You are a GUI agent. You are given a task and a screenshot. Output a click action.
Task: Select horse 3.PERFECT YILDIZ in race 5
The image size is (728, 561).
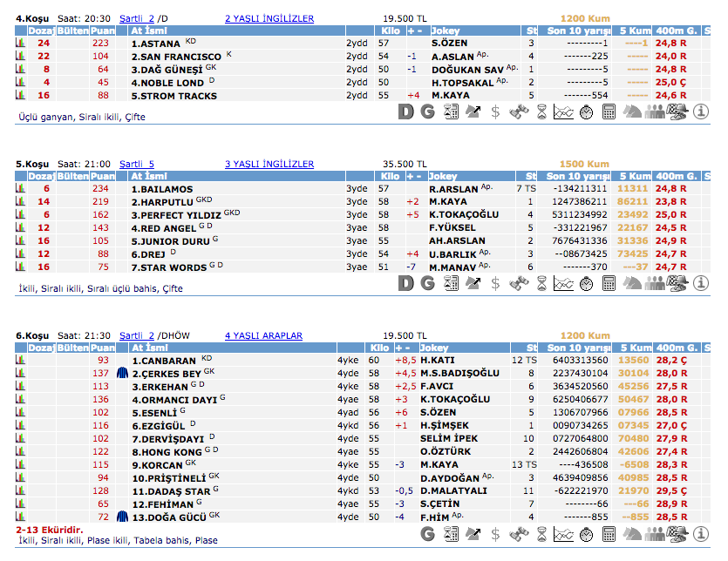point(175,214)
